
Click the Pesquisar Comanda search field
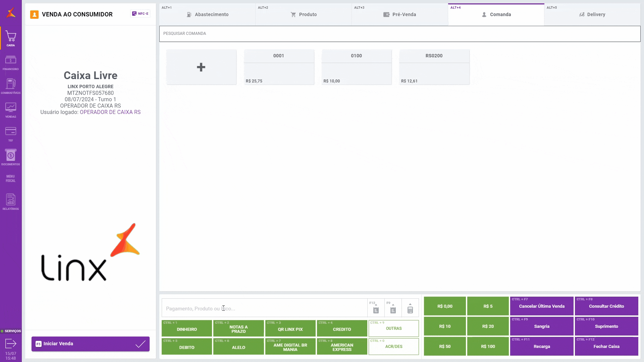click(x=399, y=34)
